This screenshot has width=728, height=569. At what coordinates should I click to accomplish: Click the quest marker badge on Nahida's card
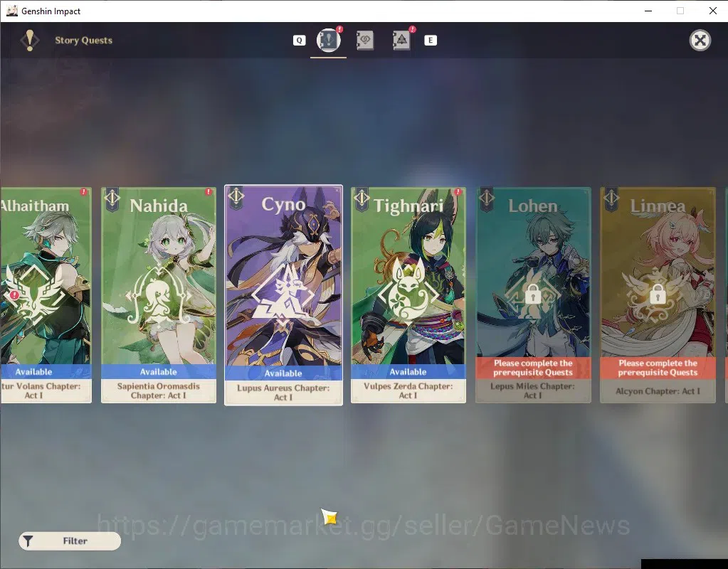tap(112, 200)
